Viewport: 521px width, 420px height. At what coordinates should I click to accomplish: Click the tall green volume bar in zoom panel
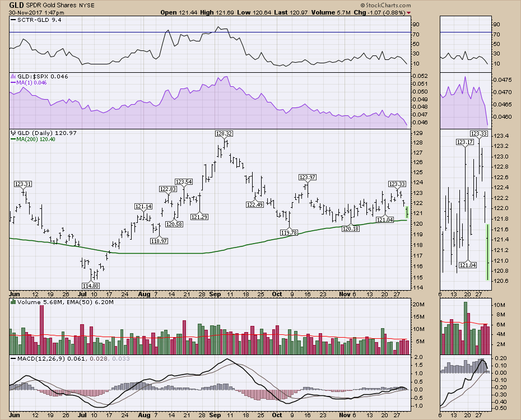[x=465, y=328]
